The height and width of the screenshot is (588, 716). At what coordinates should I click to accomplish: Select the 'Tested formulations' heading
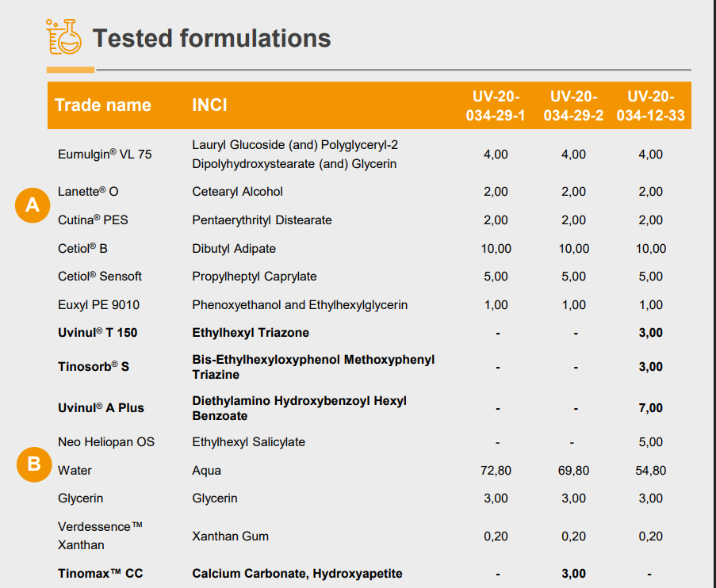(212, 38)
